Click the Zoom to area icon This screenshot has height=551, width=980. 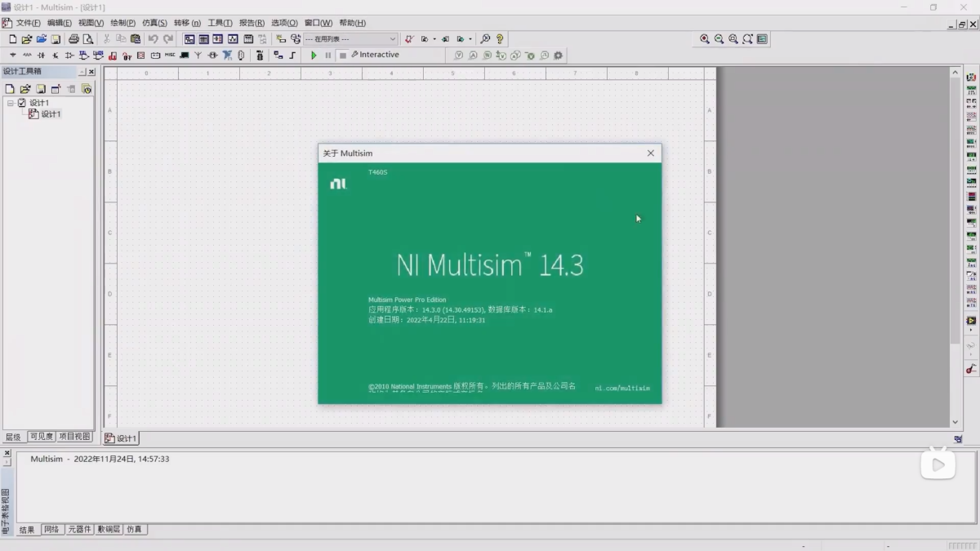point(733,39)
